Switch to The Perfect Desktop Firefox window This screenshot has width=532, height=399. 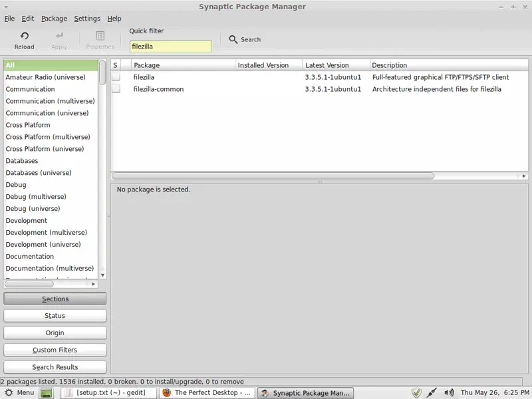click(x=208, y=393)
